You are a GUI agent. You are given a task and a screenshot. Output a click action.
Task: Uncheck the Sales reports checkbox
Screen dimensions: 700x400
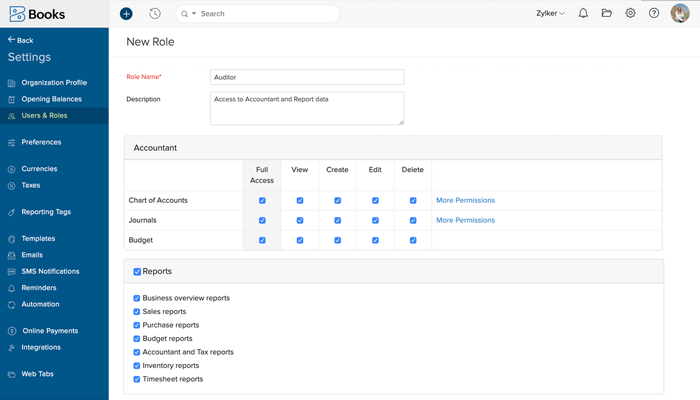click(x=137, y=312)
